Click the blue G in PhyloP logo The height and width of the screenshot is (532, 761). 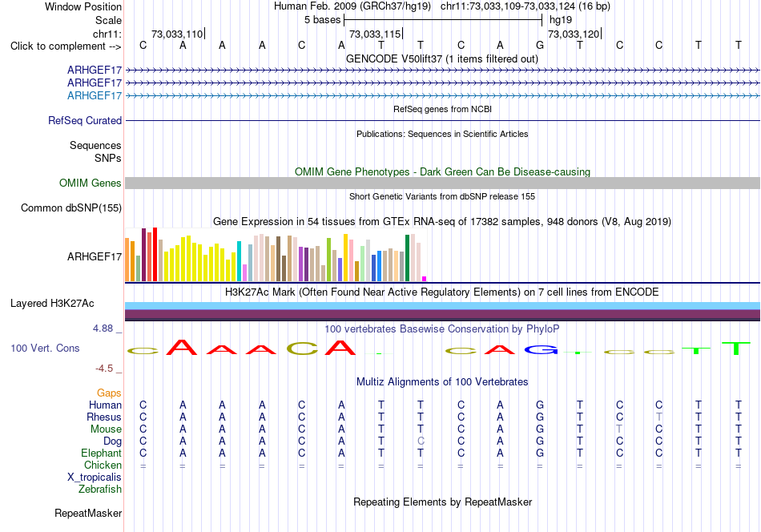[x=540, y=349]
